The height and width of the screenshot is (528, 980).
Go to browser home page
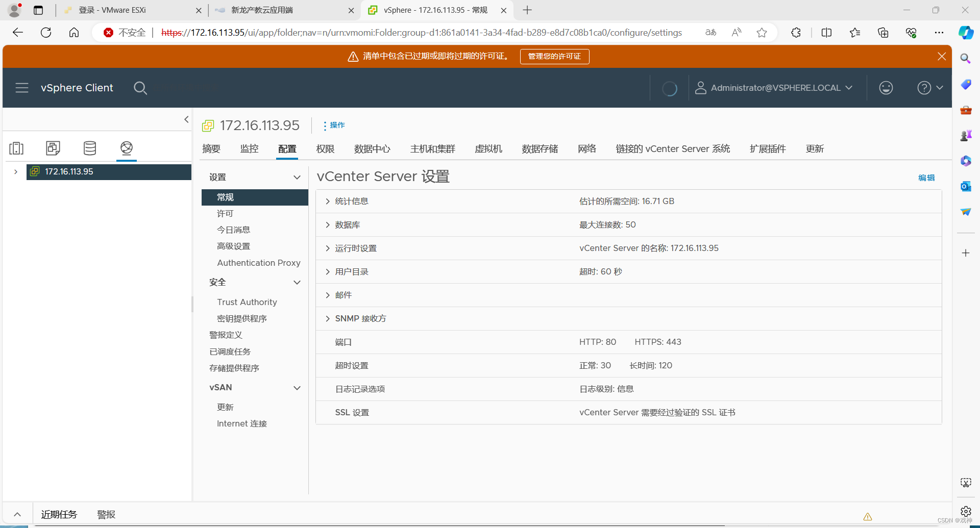click(x=74, y=33)
